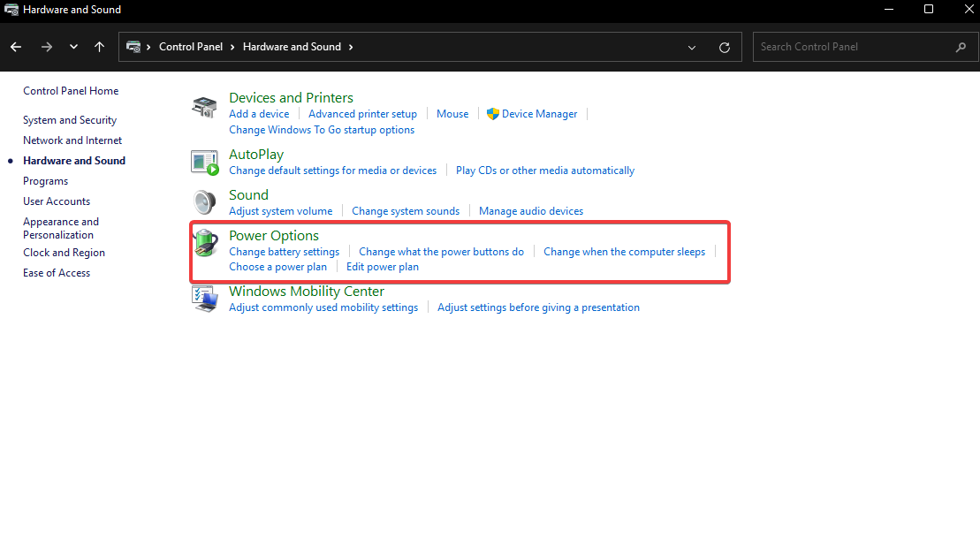Change Windows To Go startup options

[x=322, y=130]
